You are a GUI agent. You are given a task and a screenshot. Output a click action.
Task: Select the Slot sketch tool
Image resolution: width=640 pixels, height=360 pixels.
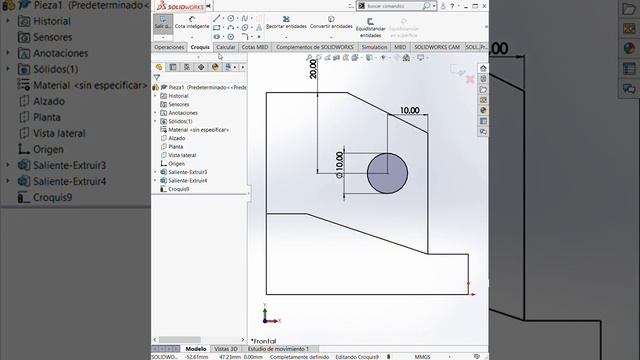click(216, 37)
